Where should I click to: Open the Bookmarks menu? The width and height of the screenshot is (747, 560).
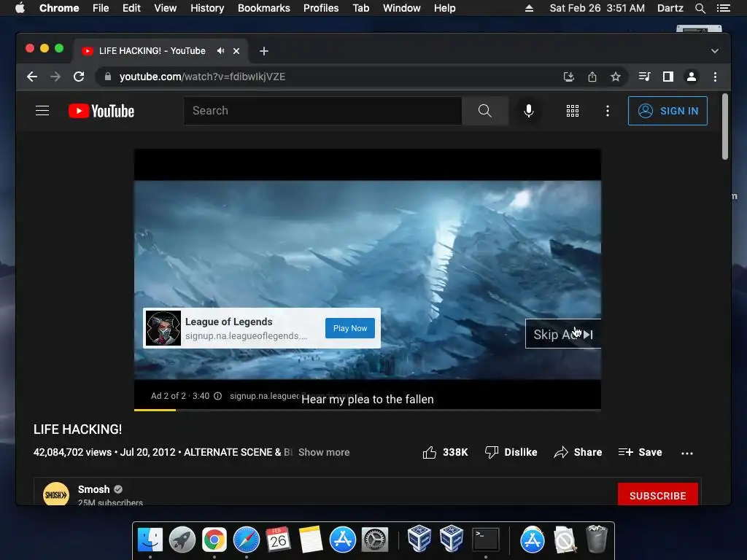[x=264, y=8]
